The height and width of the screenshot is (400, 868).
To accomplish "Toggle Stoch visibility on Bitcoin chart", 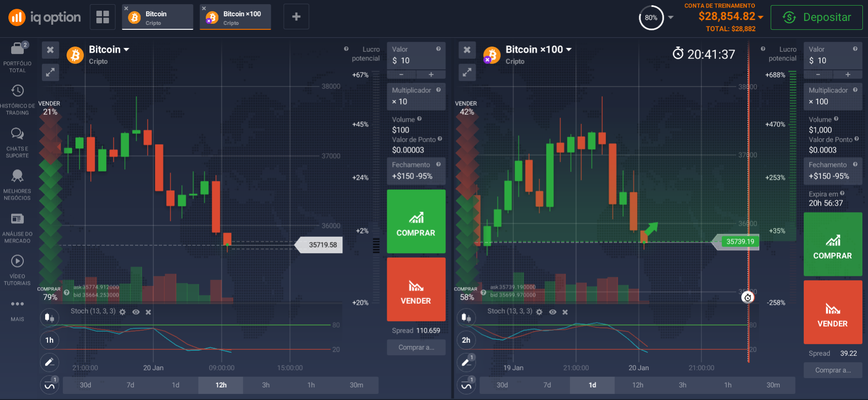I will point(136,312).
